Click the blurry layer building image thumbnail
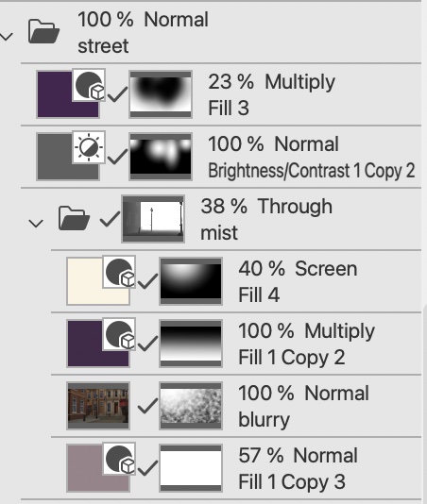 98,406
